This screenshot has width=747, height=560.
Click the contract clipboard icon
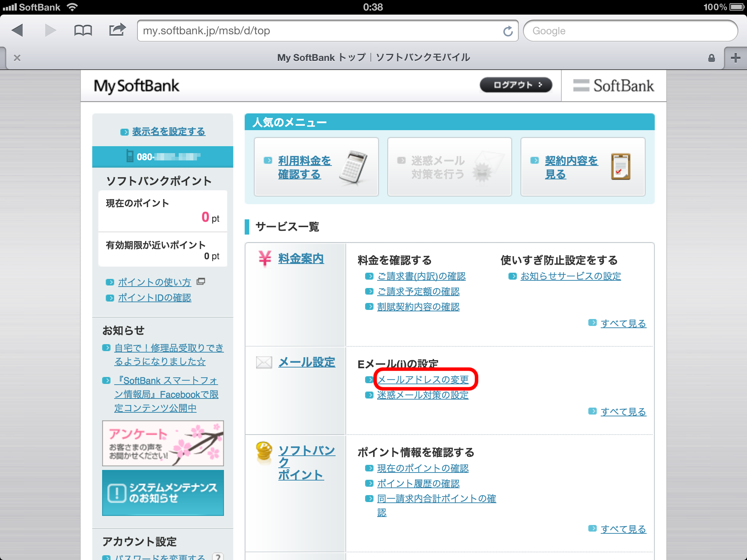[x=620, y=167]
